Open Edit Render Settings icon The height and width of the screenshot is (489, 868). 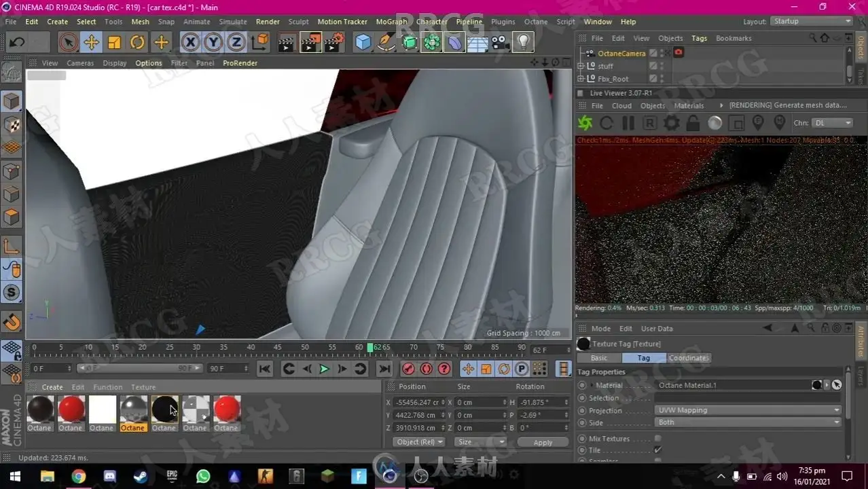[x=333, y=43]
